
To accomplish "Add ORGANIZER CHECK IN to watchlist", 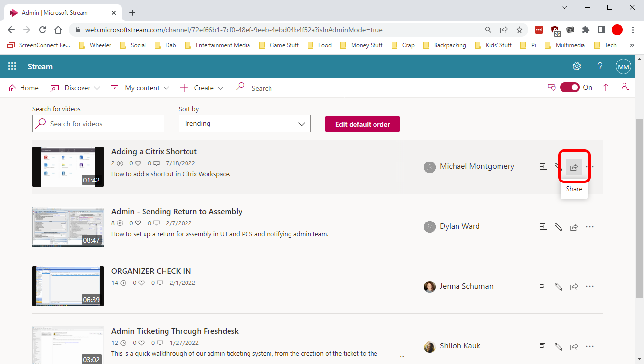I will pyautogui.click(x=543, y=287).
